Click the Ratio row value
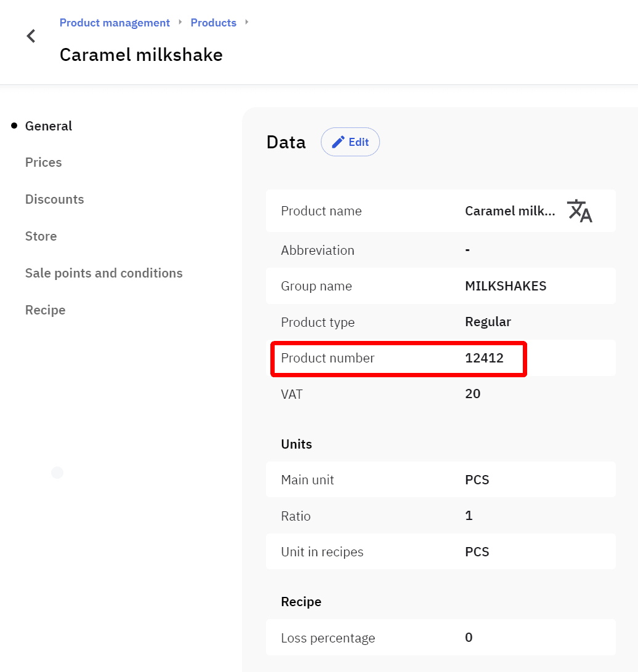This screenshot has width=638, height=672. click(469, 516)
